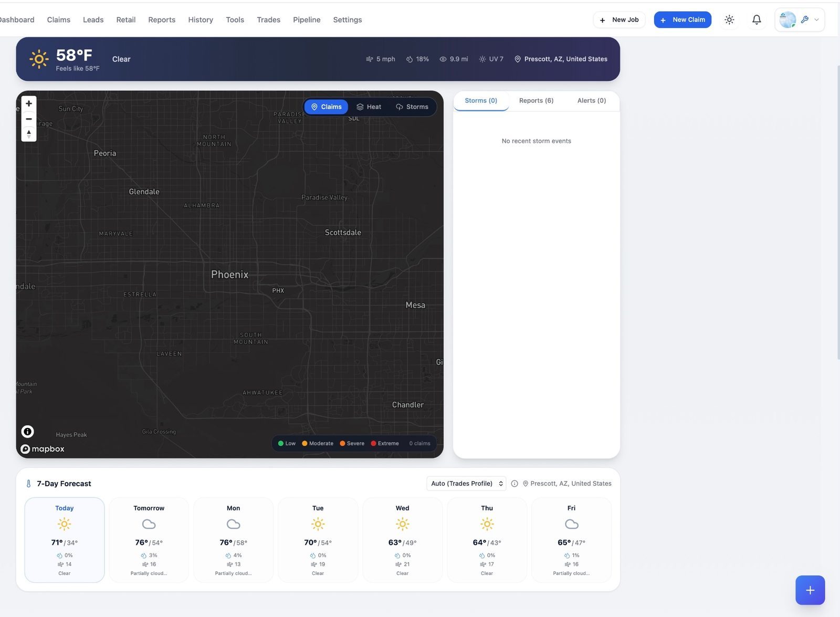Click Monday's cloud forecast icon
The image size is (840, 617).
234,524
